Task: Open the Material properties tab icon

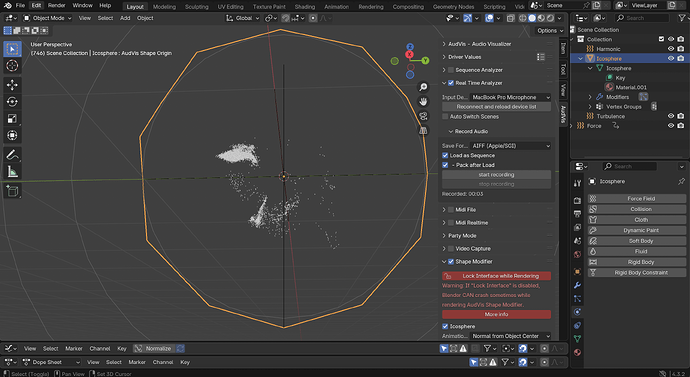Action: click(577, 352)
